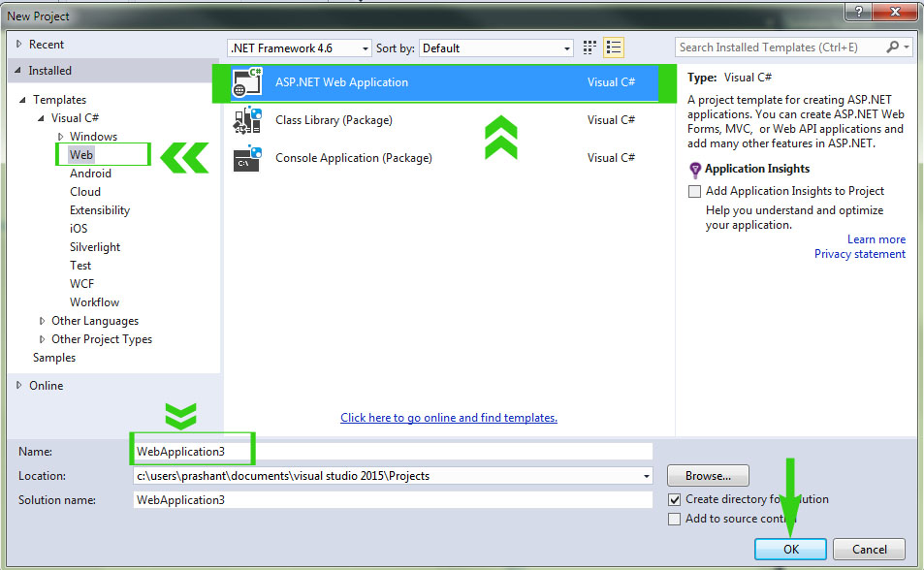This screenshot has width=924, height=570.
Task: Select the Windows category label
Action: click(x=93, y=137)
